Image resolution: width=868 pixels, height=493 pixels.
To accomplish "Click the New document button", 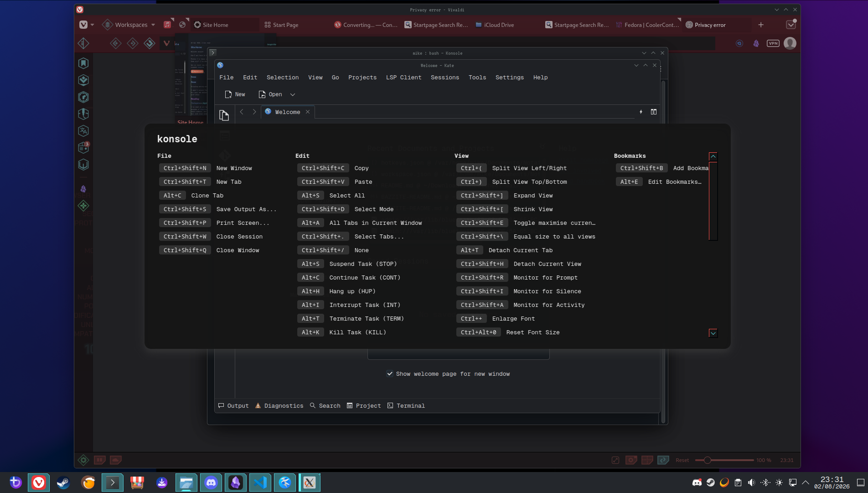I will pyautogui.click(x=235, y=94).
